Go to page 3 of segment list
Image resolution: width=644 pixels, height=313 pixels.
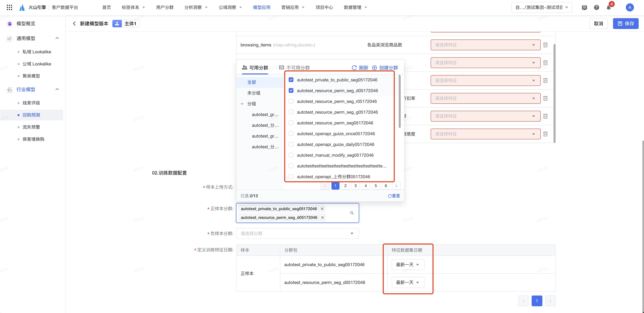tap(355, 186)
